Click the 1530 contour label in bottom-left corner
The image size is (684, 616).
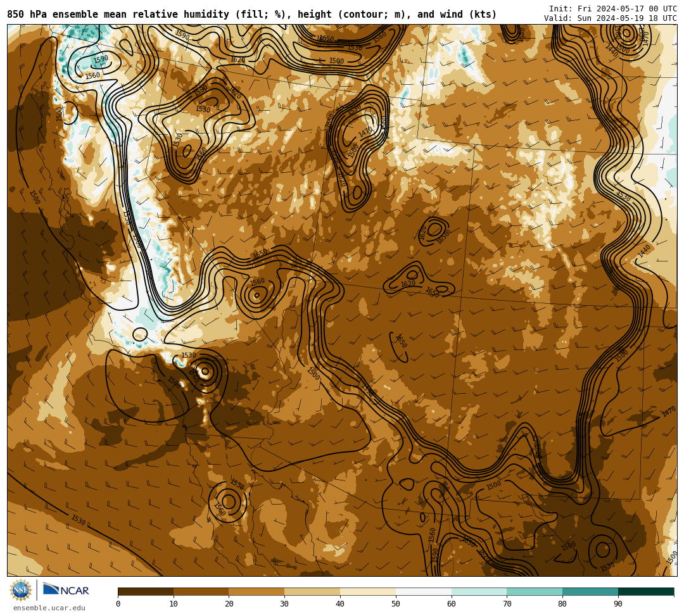click(x=79, y=520)
